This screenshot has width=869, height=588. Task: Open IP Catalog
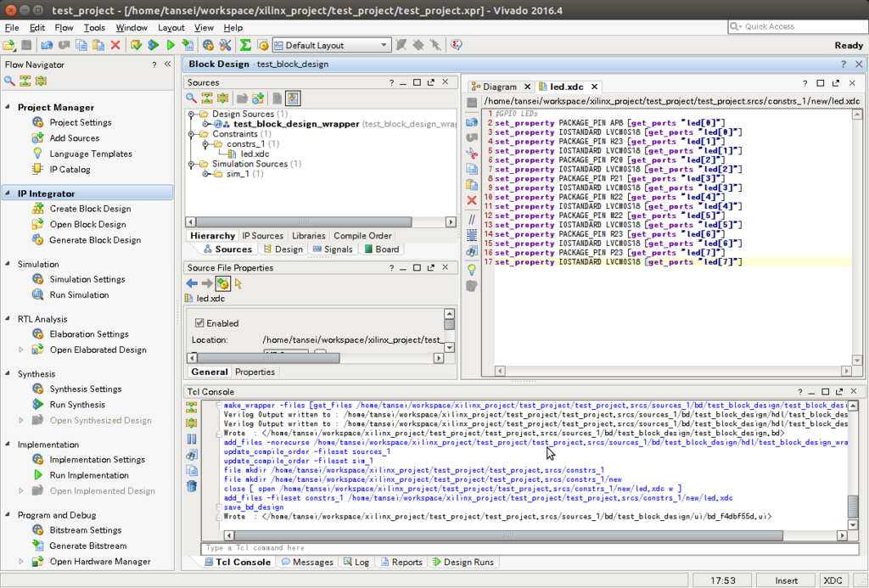[70, 170]
